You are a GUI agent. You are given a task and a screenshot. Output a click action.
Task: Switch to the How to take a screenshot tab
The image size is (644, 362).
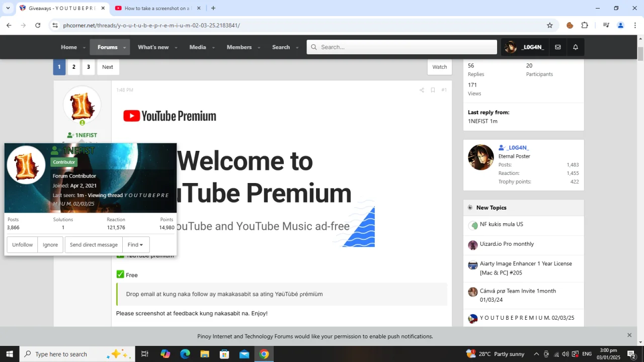pos(157,8)
